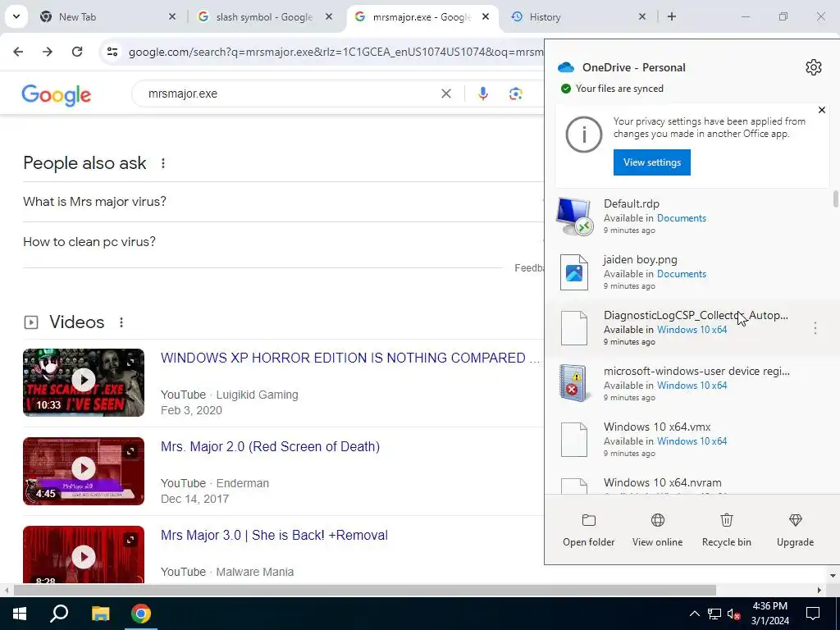Click the Google logo
Viewport: 840px width, 630px height.
57,95
